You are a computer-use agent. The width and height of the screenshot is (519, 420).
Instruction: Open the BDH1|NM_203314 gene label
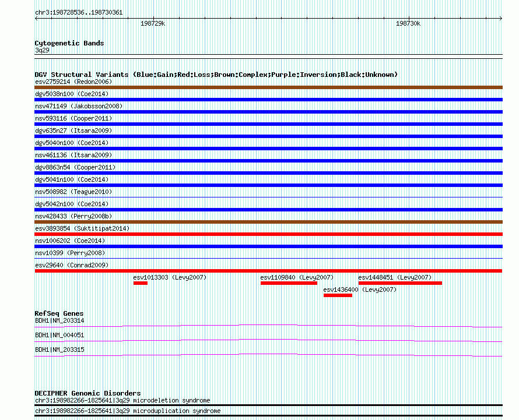(x=59, y=321)
